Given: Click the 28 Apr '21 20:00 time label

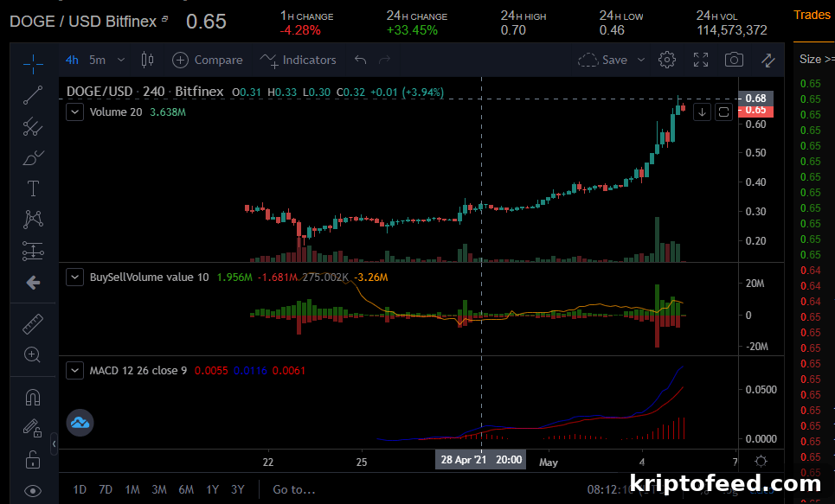Looking at the screenshot, I should click(x=481, y=459).
